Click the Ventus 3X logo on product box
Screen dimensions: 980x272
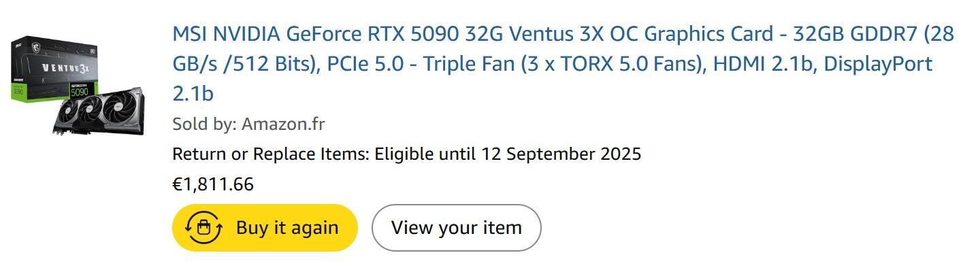tap(65, 68)
